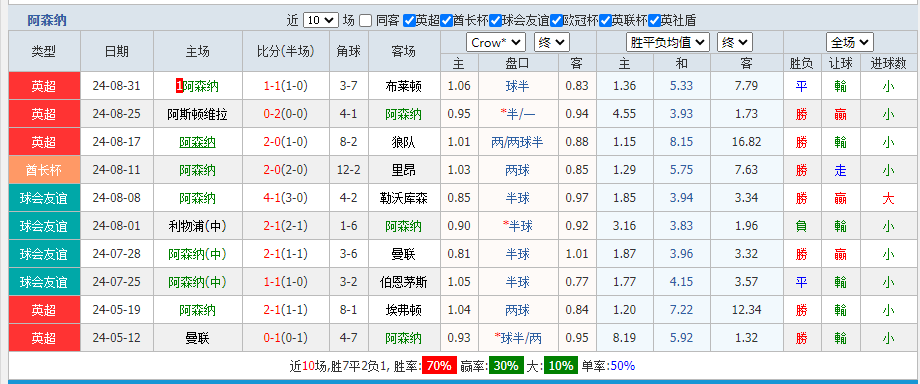
Task: Open the 全场 dropdown
Action: [x=850, y=42]
